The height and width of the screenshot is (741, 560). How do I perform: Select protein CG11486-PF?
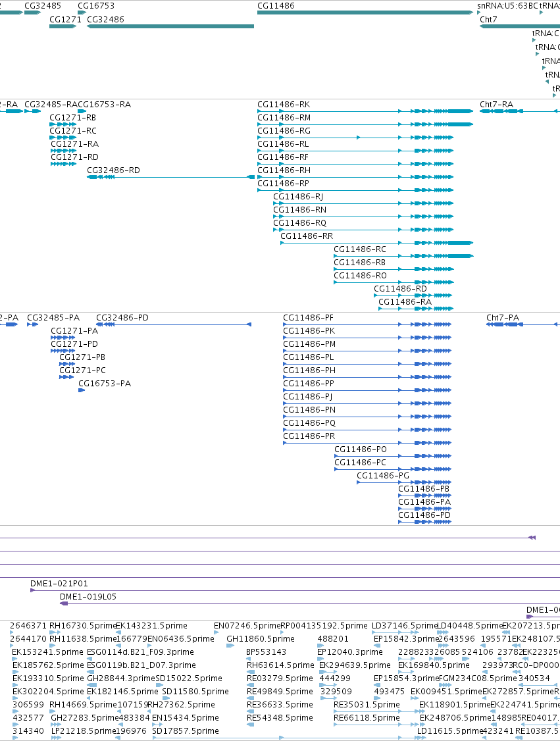(308, 318)
